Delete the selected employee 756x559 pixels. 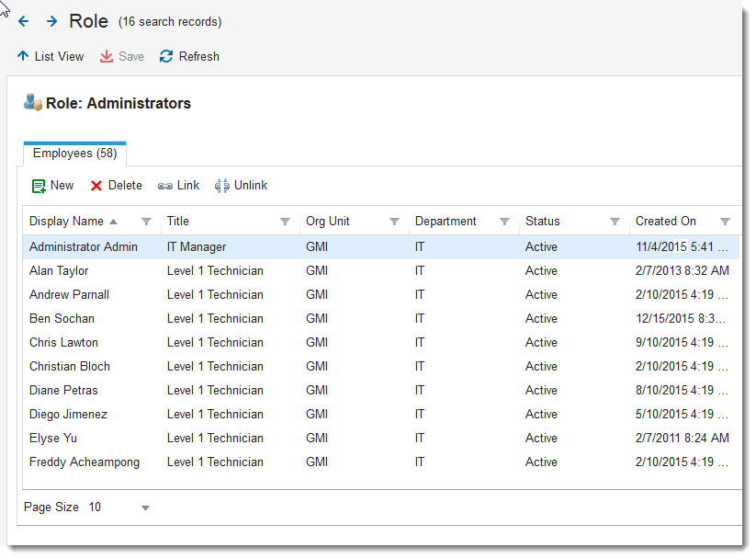pos(116,186)
